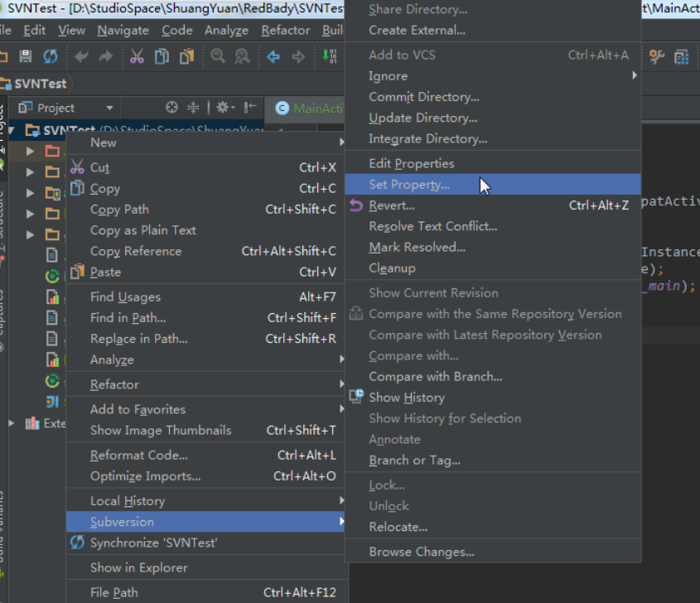Click the hide Project panel icon
The image size is (700, 603).
click(x=250, y=107)
